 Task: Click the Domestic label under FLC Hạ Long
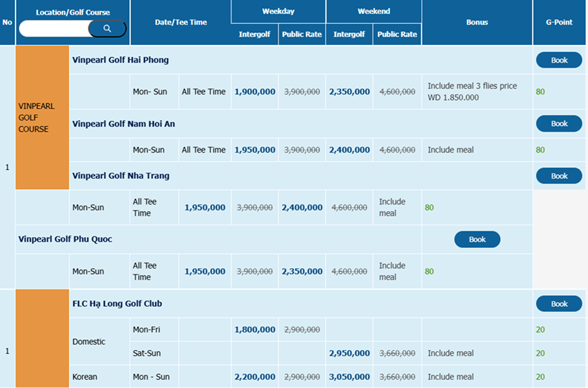(x=89, y=342)
